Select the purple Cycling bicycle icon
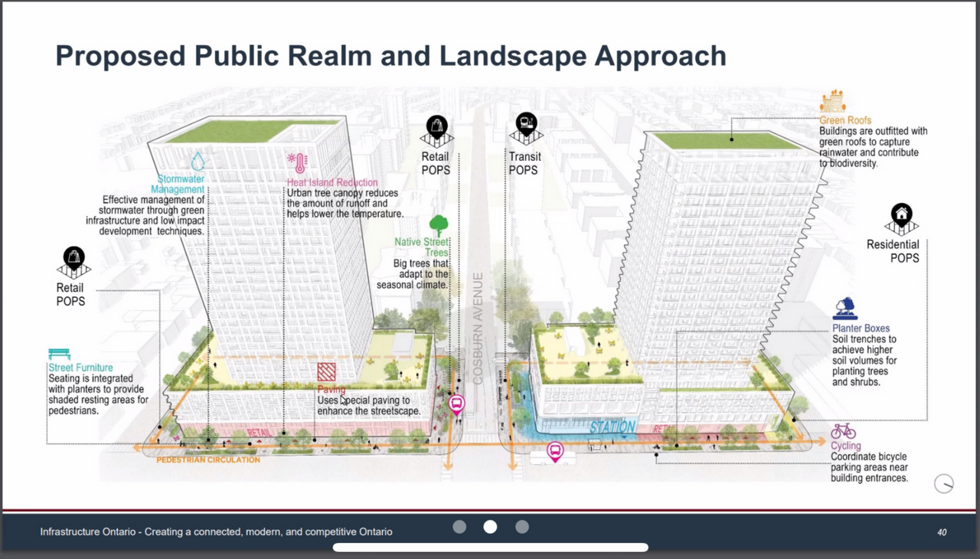Image resolution: width=980 pixels, height=559 pixels. [x=843, y=431]
